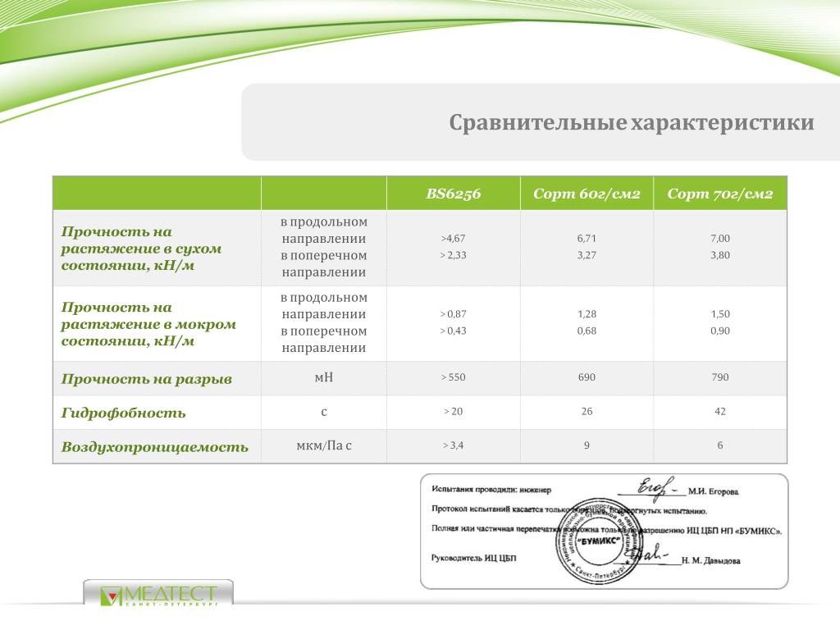Click the name 'Н. М. Давыдова'
The image size is (840, 630).
(711, 561)
